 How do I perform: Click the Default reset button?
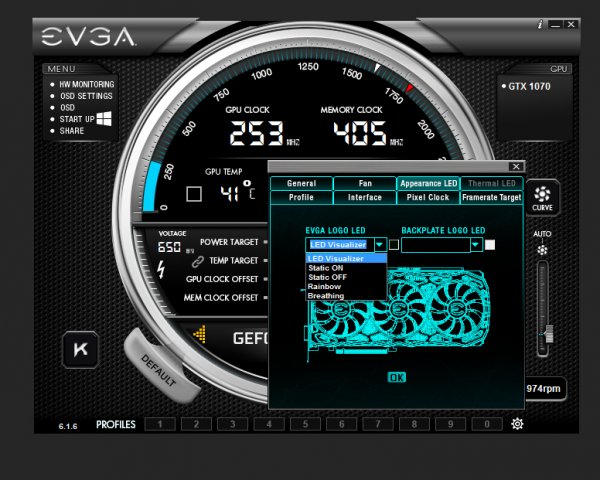161,367
